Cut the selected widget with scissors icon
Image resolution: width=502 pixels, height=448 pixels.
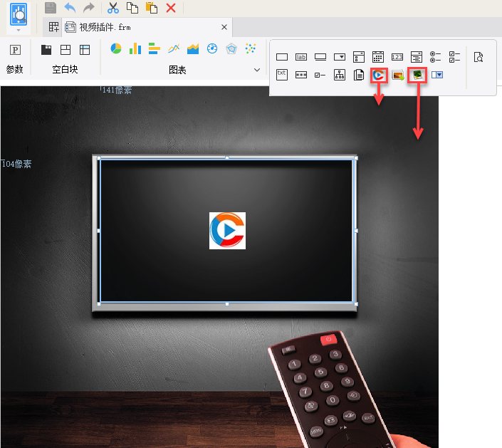click(x=113, y=8)
